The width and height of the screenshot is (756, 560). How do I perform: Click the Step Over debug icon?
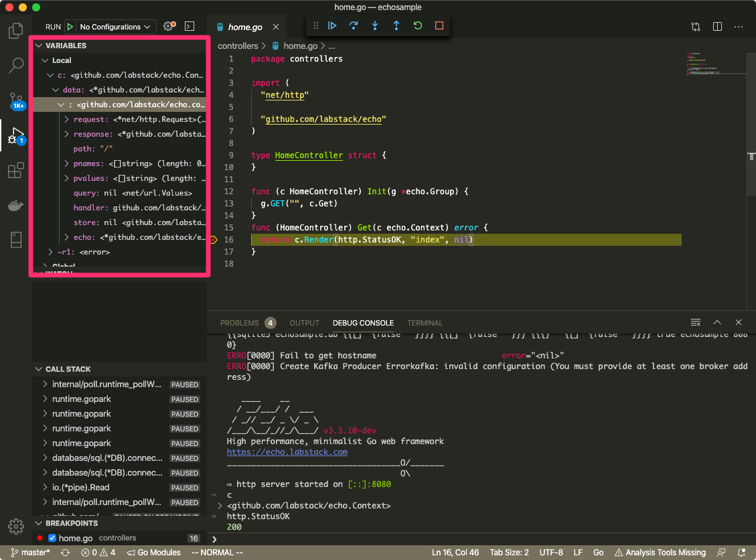(x=354, y=26)
